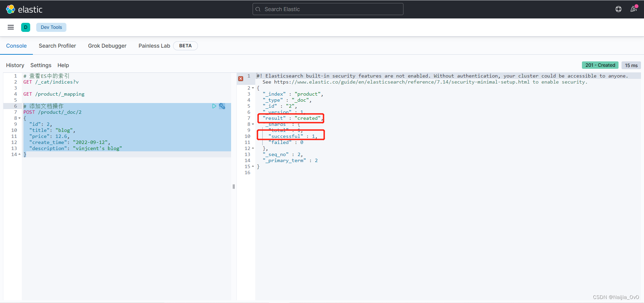This screenshot has height=303, width=644.
Task: Click the BETA badge
Action: [185, 46]
